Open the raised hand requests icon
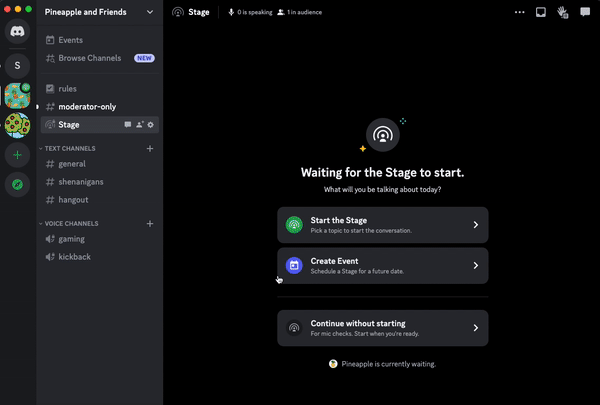The width and height of the screenshot is (600, 405). (x=563, y=12)
